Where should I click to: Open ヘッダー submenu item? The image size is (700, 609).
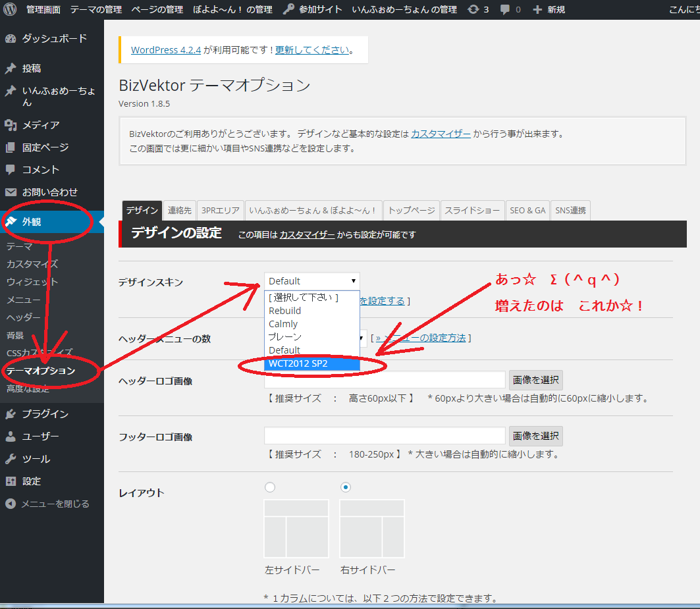click(x=23, y=317)
